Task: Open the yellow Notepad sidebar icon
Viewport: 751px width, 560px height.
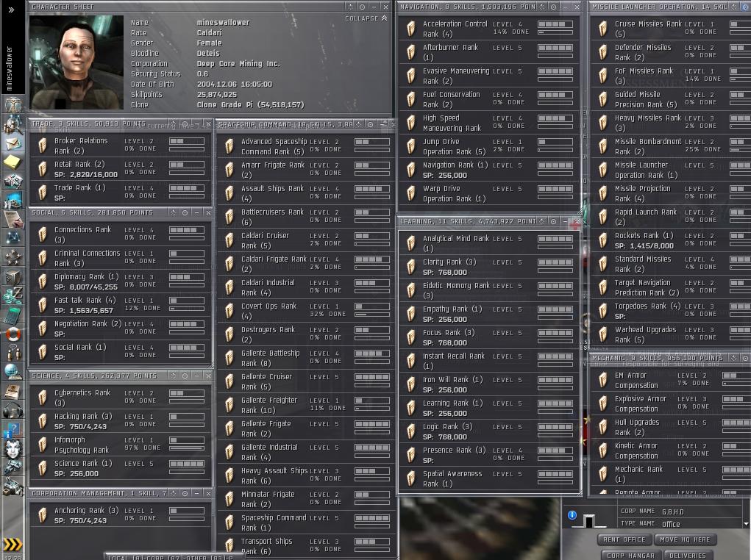Action: point(13,162)
